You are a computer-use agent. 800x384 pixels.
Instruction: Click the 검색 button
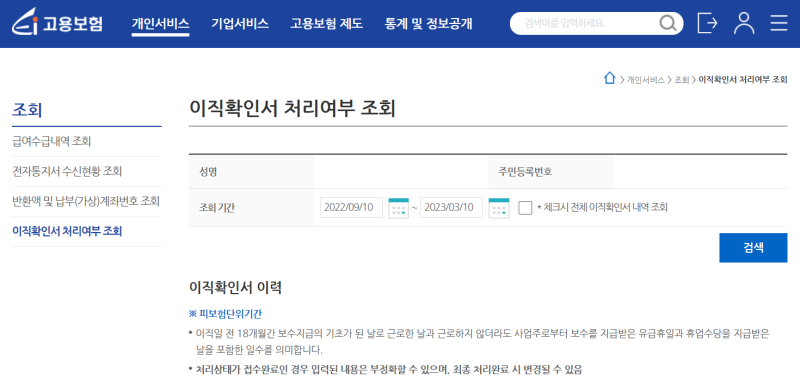tap(753, 248)
